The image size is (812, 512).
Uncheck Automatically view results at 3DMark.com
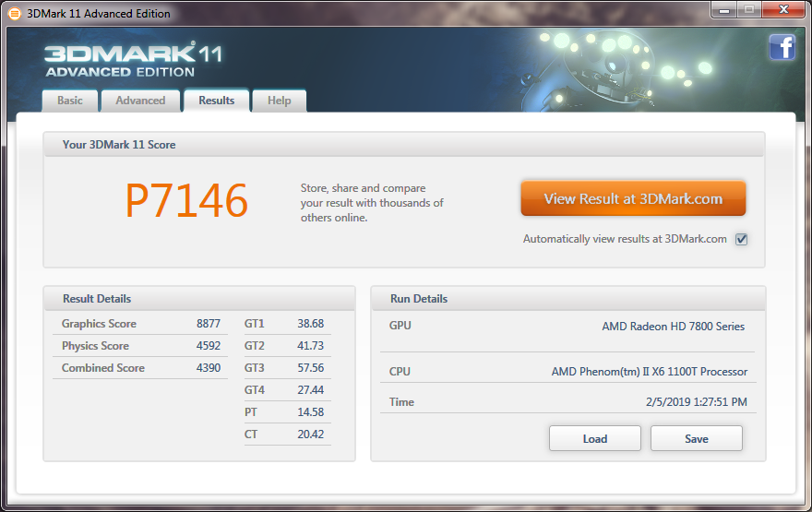click(x=742, y=239)
